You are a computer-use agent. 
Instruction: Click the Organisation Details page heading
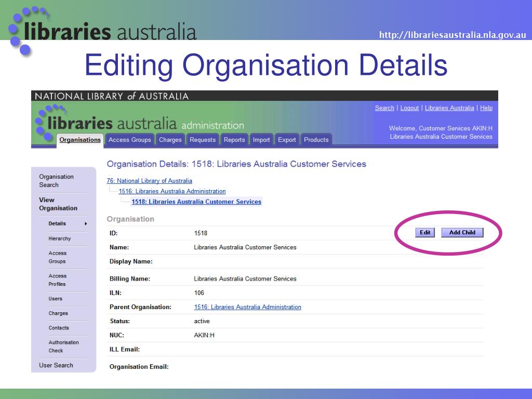[x=236, y=164]
